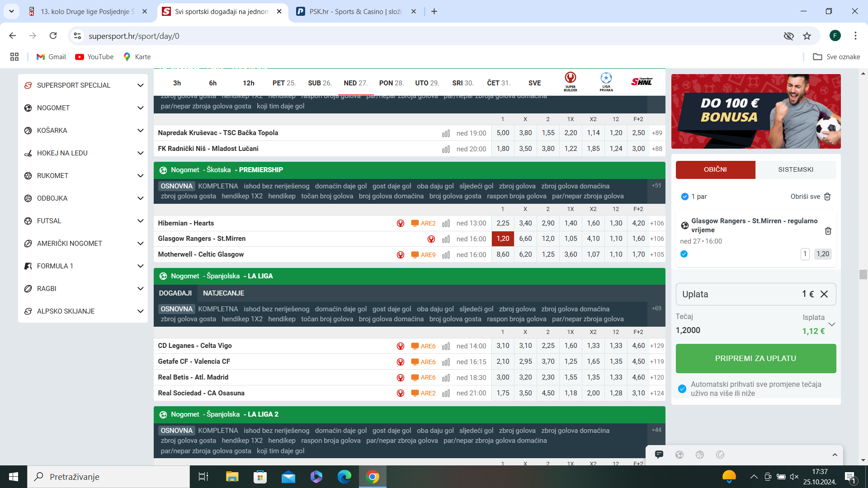
Task: Open statistics icon for Hibernian - Hearts
Action: click(x=446, y=224)
